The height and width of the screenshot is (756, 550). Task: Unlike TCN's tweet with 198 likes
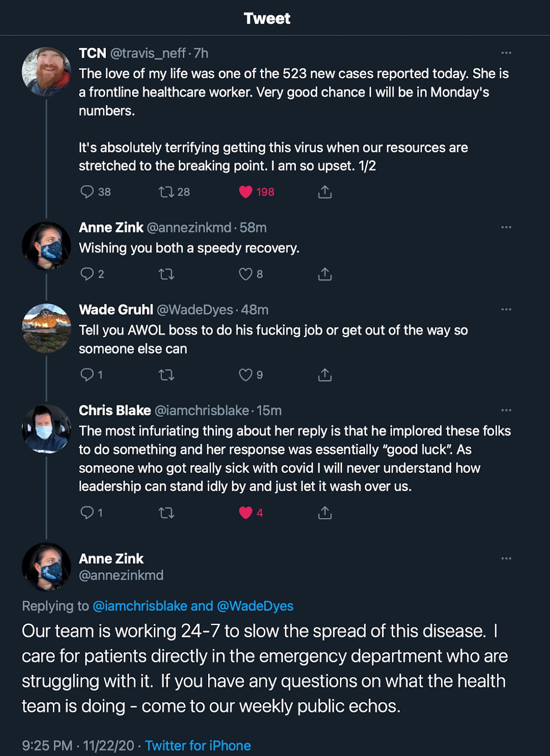click(x=245, y=192)
